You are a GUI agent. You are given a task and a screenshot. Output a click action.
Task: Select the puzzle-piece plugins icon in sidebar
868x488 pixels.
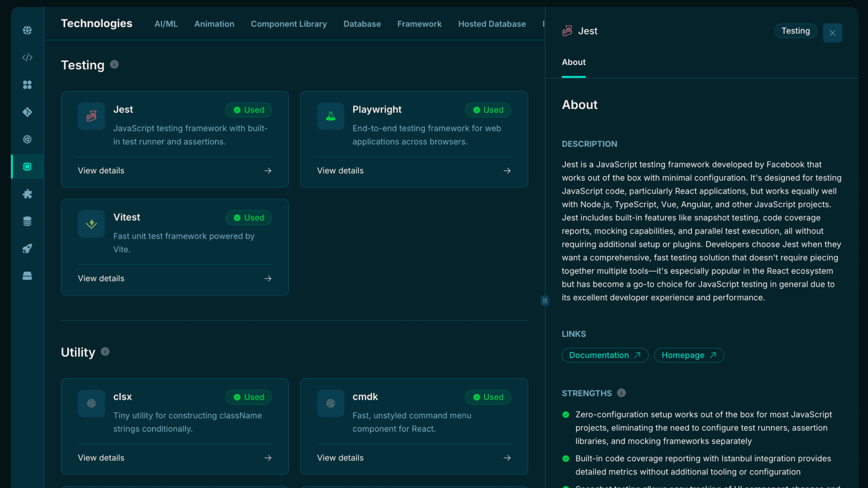click(27, 194)
